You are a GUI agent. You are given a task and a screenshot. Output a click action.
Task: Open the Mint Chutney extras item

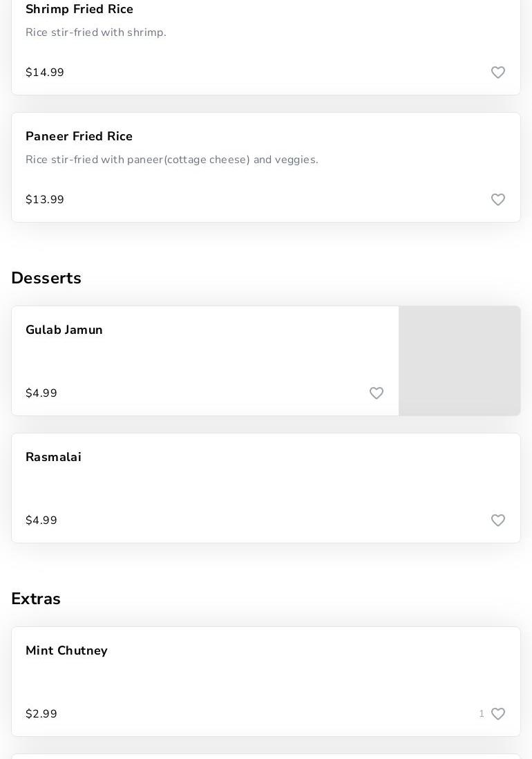tap(66, 650)
